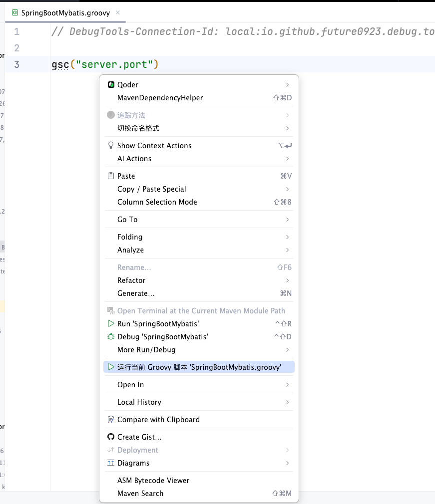Switch to the SpringBootMybatis.groovy tab
This screenshot has height=504, width=435.
[65, 13]
